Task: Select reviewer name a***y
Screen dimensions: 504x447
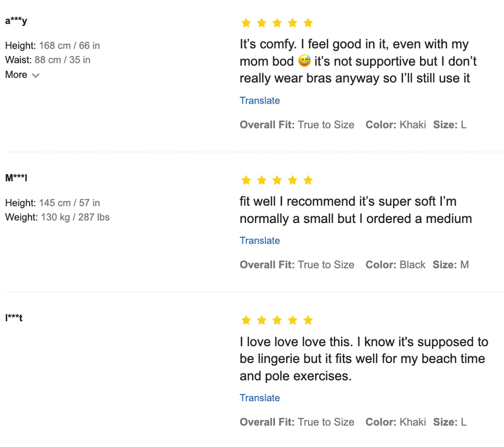Action: (x=16, y=21)
